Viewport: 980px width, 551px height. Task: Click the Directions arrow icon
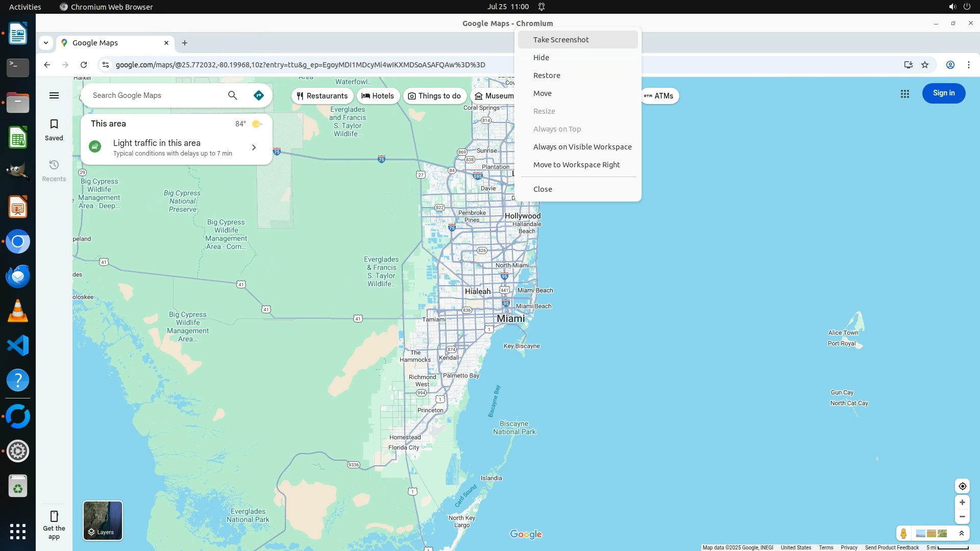(x=259, y=95)
